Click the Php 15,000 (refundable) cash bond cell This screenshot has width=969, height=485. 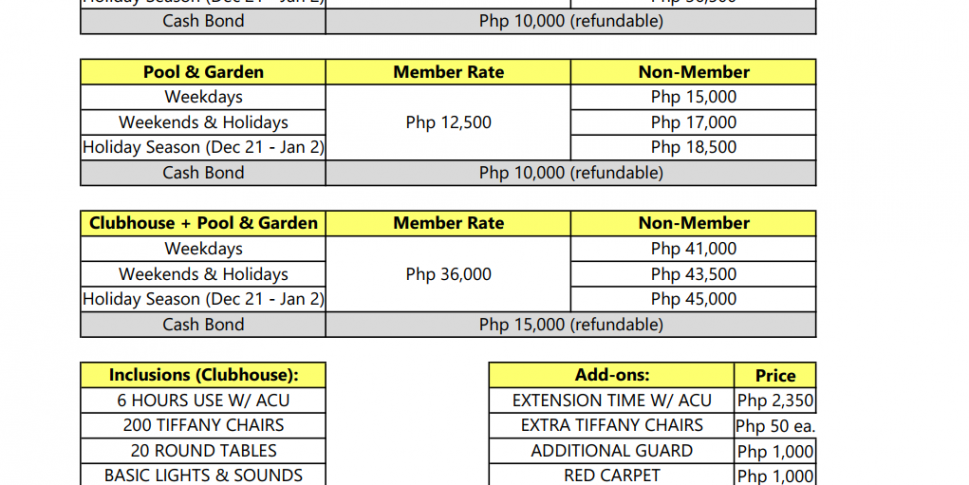click(570, 325)
